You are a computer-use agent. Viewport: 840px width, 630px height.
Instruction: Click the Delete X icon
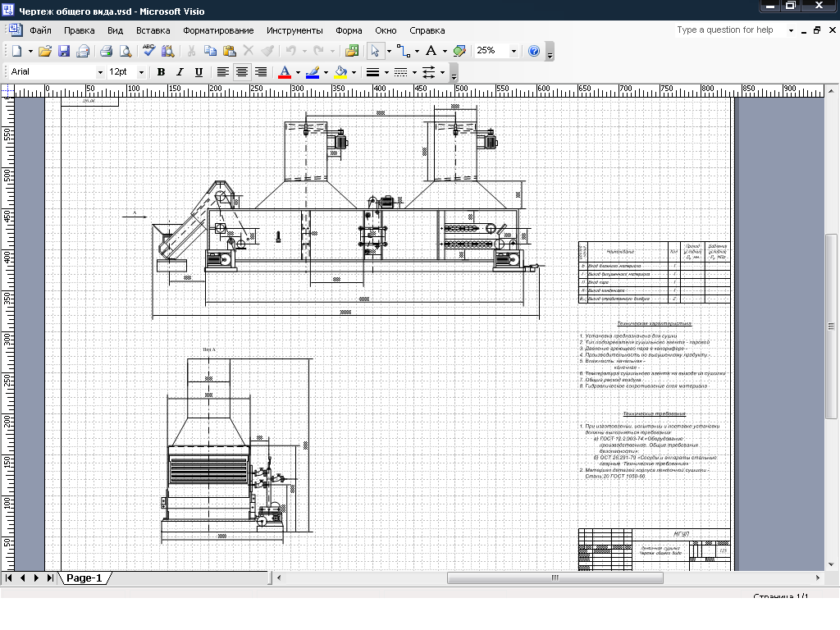click(248, 51)
